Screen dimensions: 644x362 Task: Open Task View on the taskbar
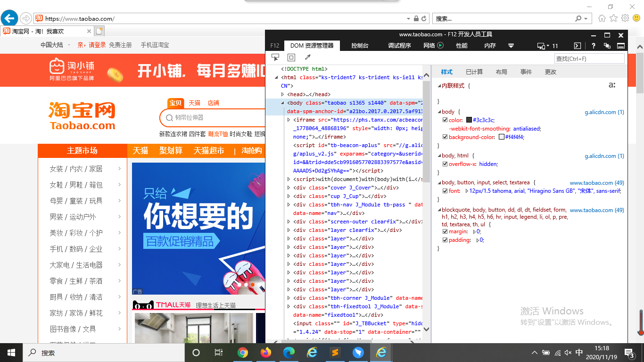pos(219,353)
